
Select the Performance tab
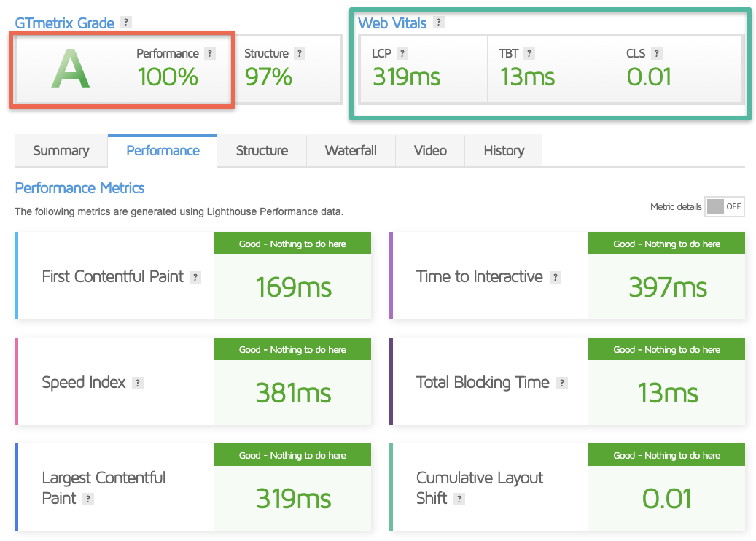(162, 150)
